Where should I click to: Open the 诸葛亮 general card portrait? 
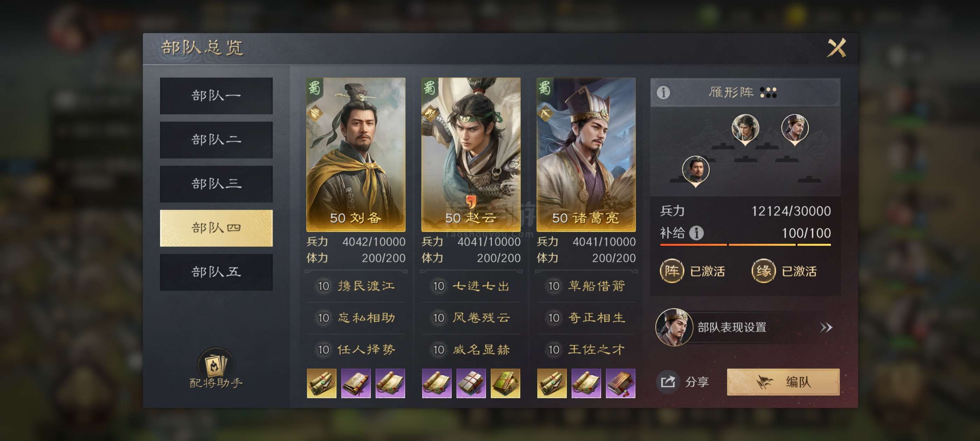586,154
